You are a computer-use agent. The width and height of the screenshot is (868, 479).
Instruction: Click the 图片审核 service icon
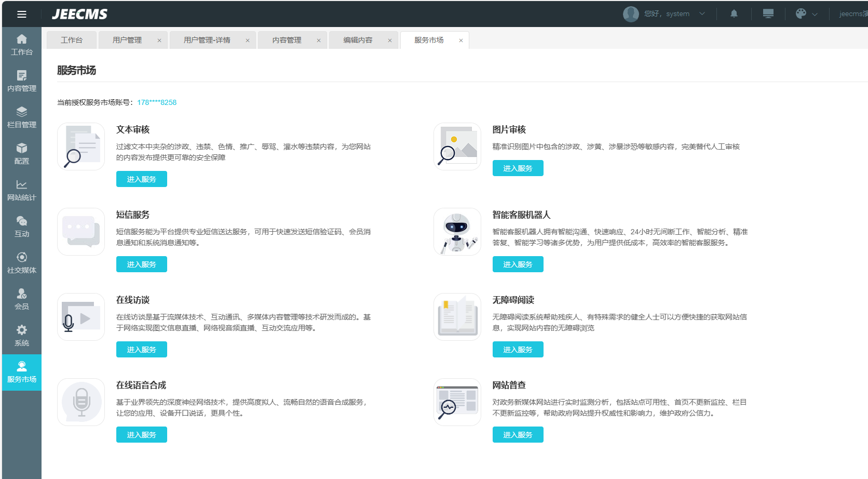coord(457,147)
